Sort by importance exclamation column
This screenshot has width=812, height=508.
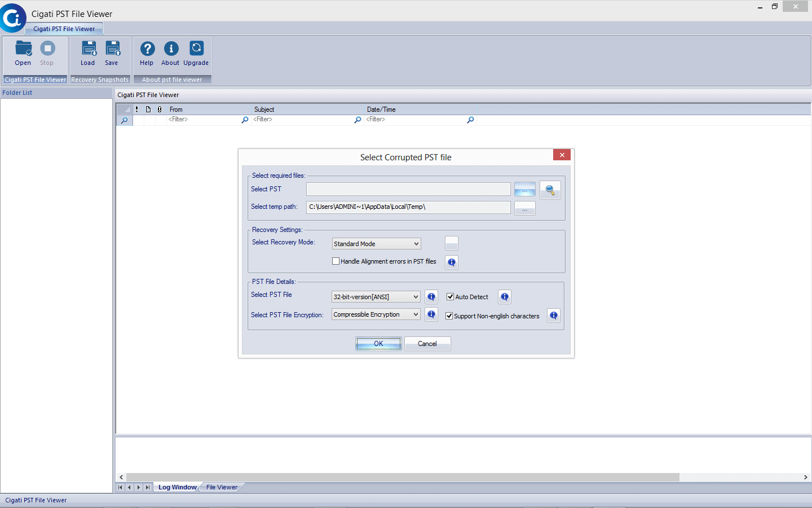click(137, 110)
